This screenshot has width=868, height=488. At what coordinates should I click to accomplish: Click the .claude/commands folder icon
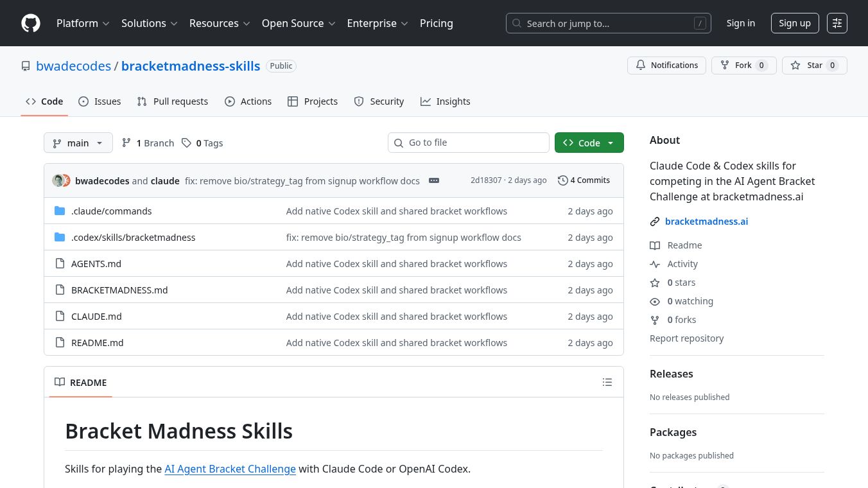tap(60, 211)
